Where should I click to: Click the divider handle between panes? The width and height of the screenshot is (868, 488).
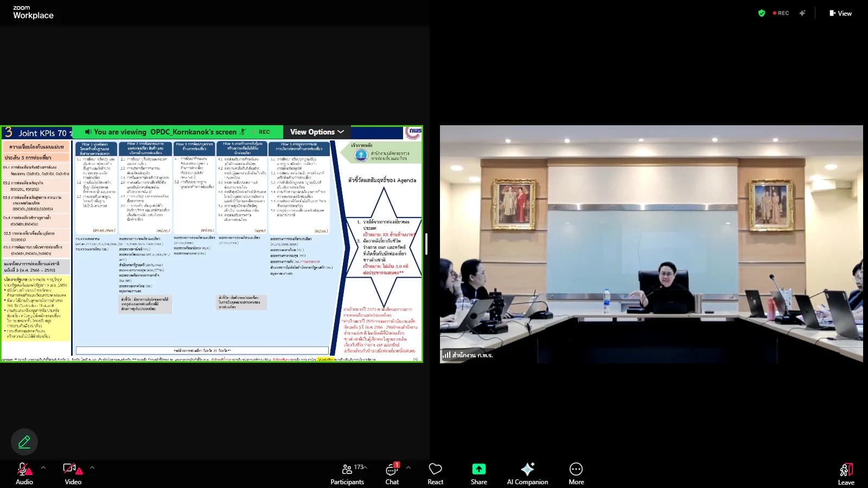426,244
